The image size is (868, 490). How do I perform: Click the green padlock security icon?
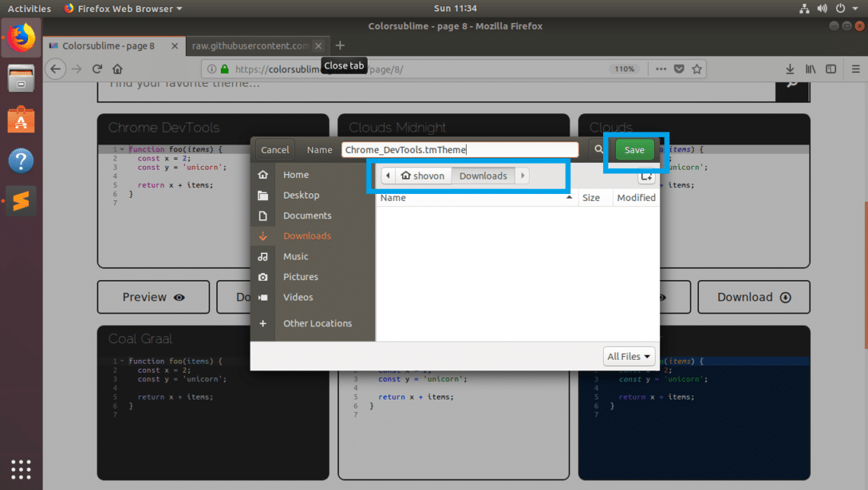(225, 69)
